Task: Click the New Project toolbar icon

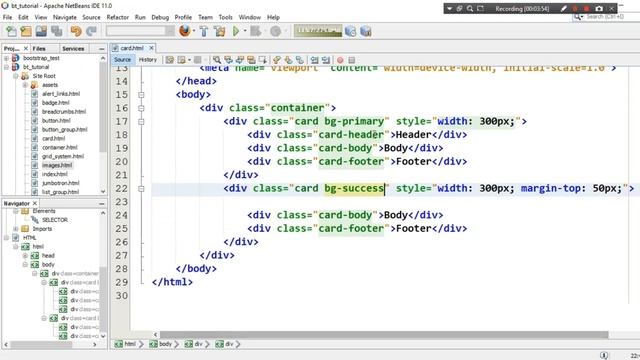Action: pyautogui.click(x=26, y=31)
